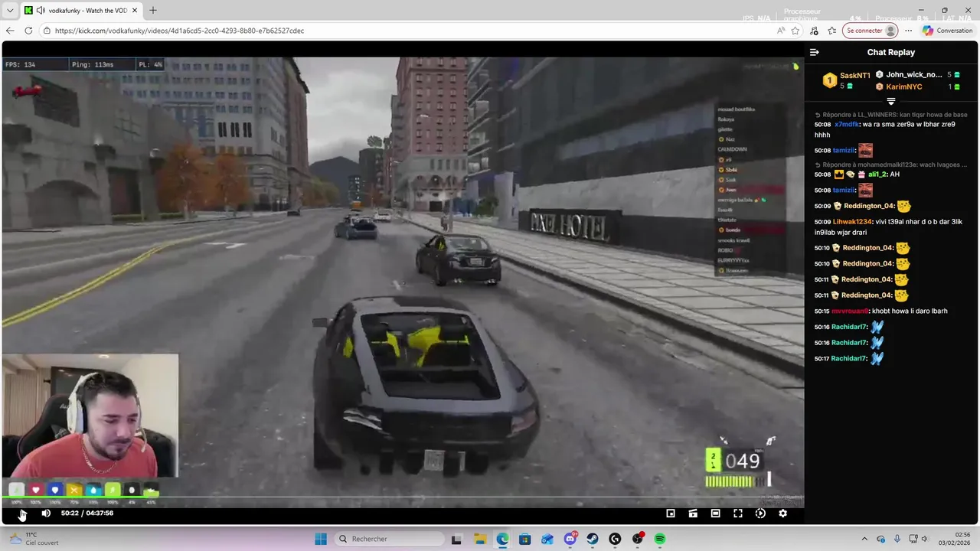View site information lock icon
Viewport: 980px width, 551px height.
47,31
